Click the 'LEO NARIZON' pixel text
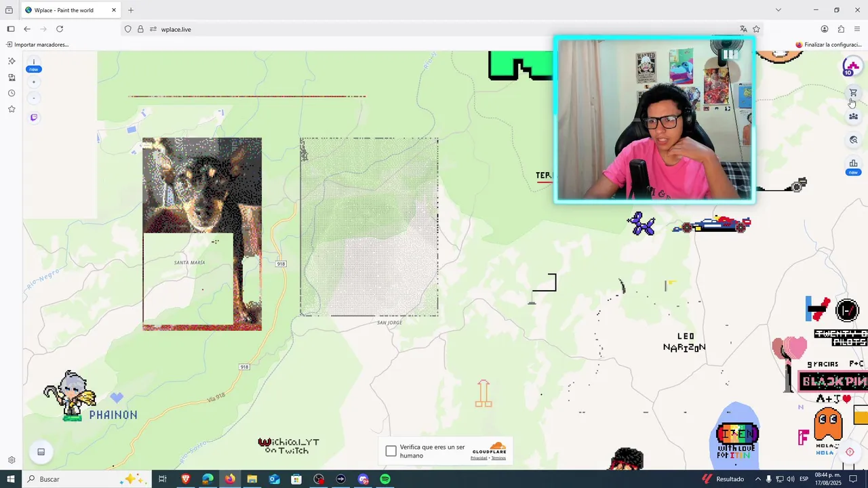The image size is (868, 488). (685, 342)
